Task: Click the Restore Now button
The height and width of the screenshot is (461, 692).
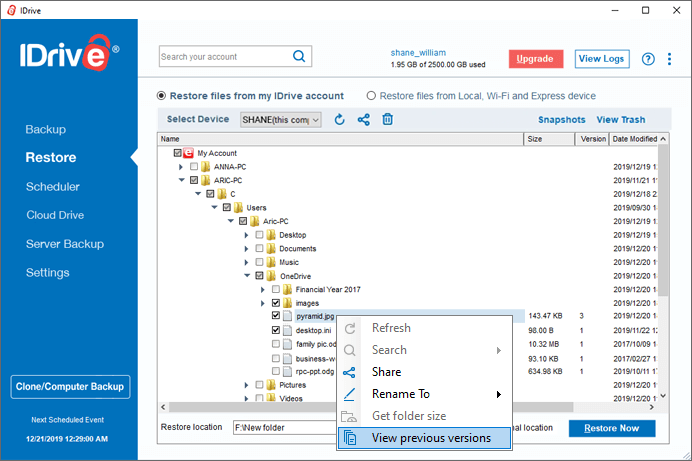Action: tap(612, 428)
